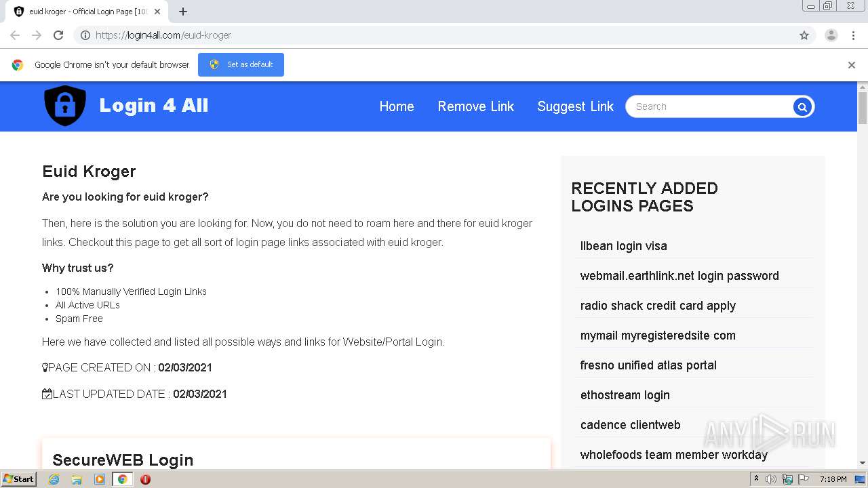The image size is (868, 488).
Task: Open fresno unified atlas portal link
Action: tap(648, 365)
